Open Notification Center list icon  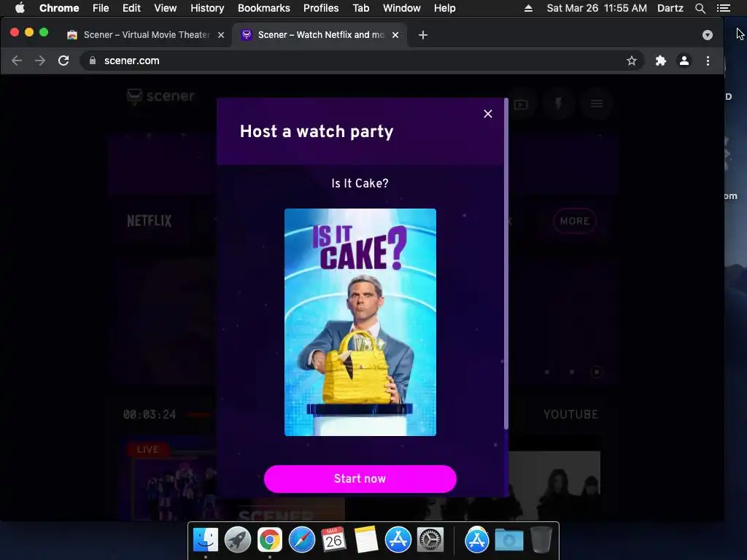point(723,8)
